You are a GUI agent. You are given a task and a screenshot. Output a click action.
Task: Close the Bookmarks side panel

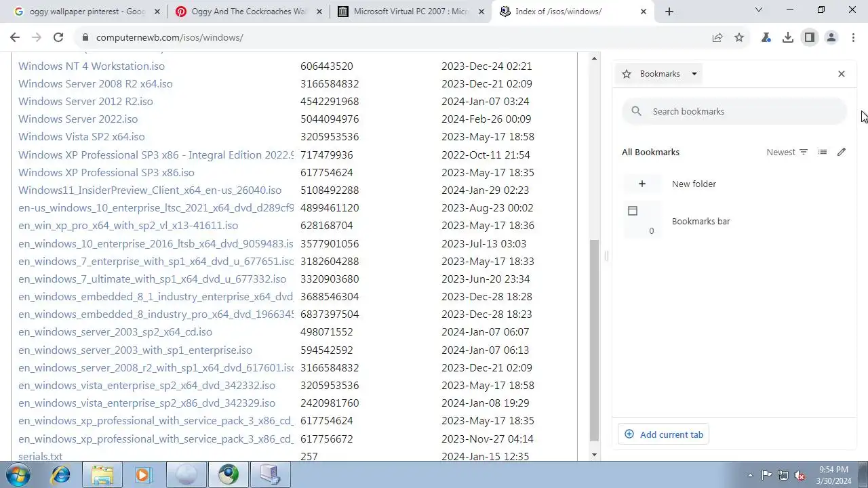coord(842,74)
